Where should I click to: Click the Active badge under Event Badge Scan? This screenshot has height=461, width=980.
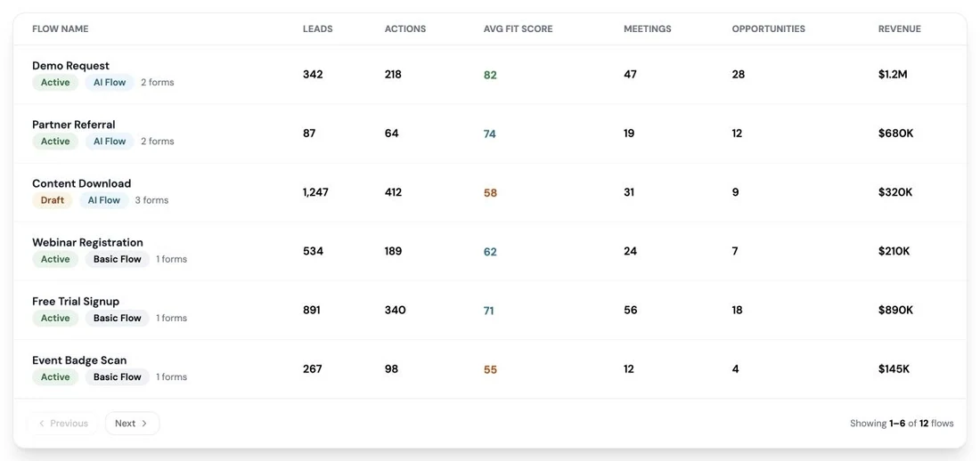click(x=55, y=376)
